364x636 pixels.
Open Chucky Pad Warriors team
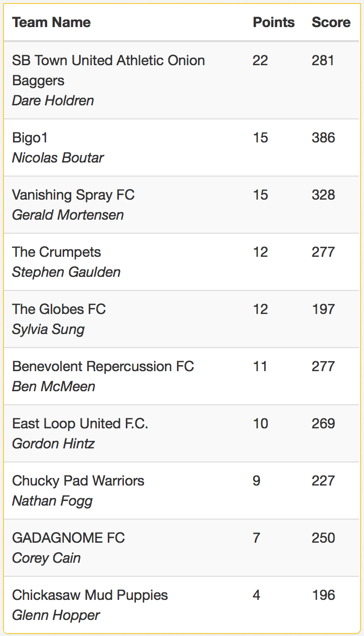[78, 481]
